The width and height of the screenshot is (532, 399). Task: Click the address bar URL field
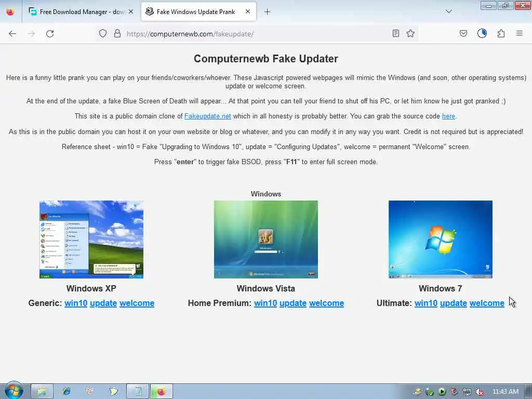click(258, 34)
